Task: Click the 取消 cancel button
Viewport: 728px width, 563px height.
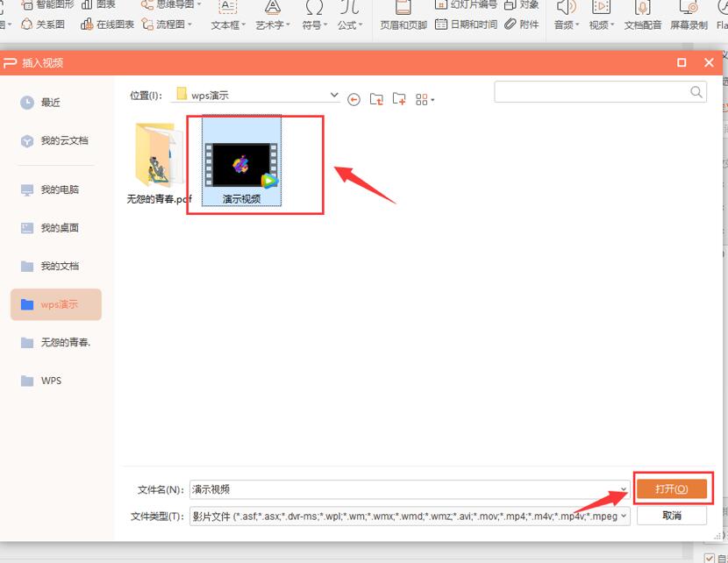Action: click(671, 516)
